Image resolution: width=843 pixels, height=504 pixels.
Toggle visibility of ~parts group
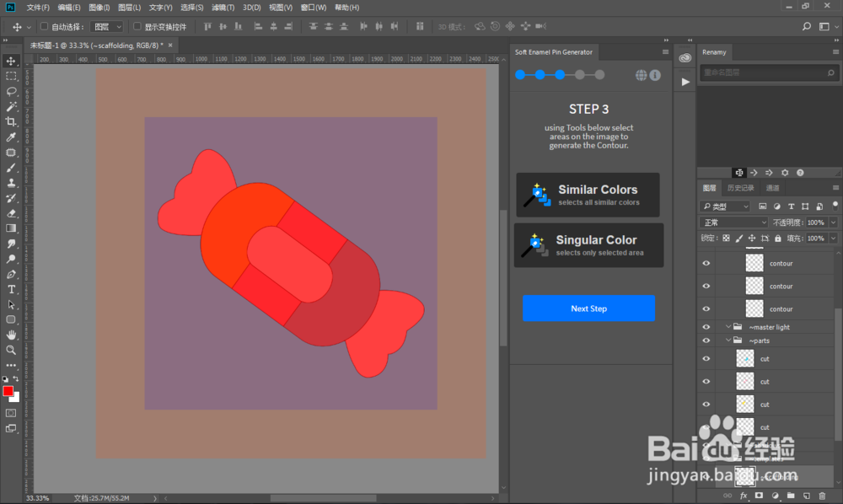coord(706,340)
